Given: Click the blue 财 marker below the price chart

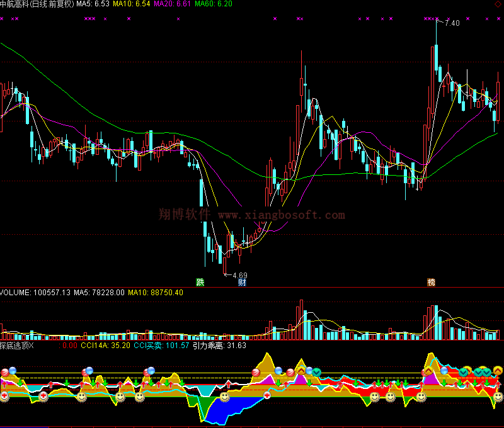Looking at the screenshot, I should coord(242,282).
